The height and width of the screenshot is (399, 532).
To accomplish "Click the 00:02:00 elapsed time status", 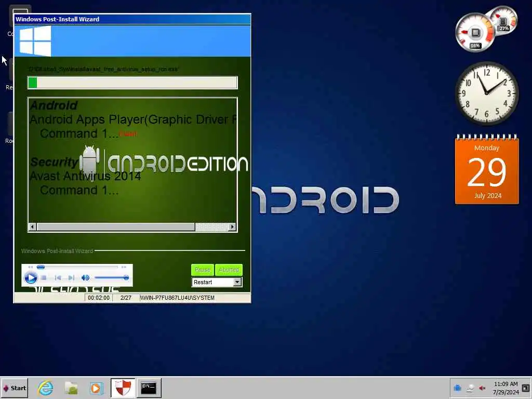I will [99, 298].
